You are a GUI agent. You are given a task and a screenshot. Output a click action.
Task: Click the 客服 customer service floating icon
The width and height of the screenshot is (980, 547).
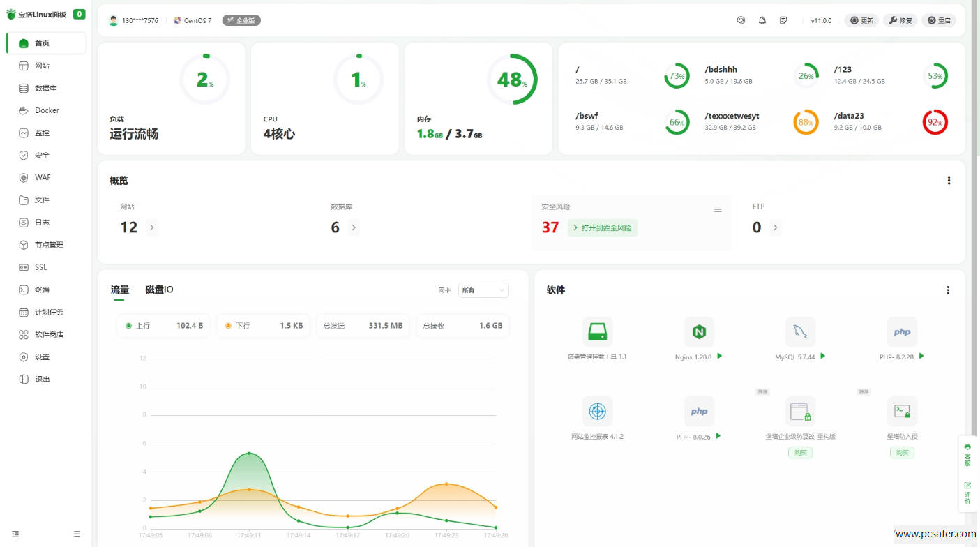click(967, 454)
